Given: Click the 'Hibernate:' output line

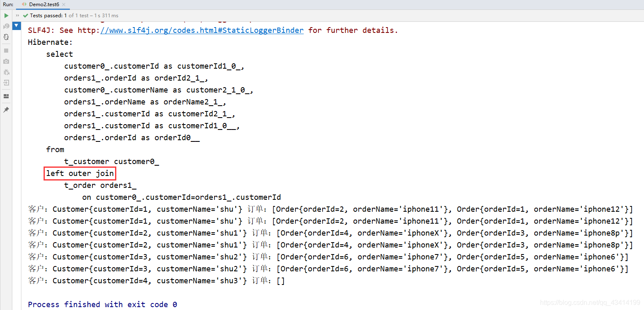Looking at the screenshot, I should point(50,42).
